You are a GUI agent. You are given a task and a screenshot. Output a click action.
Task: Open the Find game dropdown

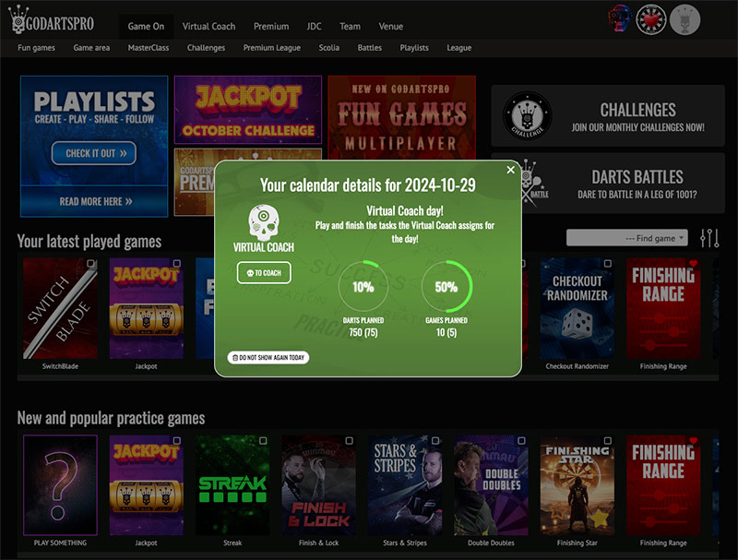(627, 238)
